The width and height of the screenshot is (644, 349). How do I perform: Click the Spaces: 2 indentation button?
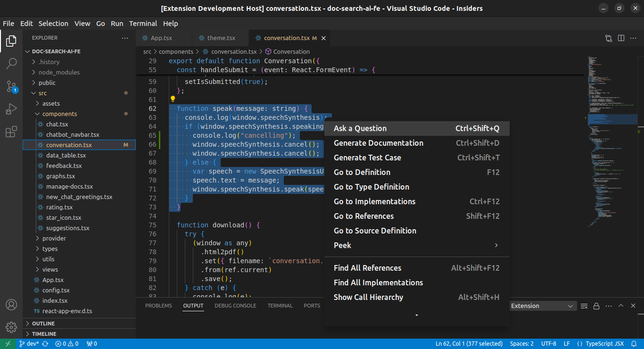click(521, 344)
